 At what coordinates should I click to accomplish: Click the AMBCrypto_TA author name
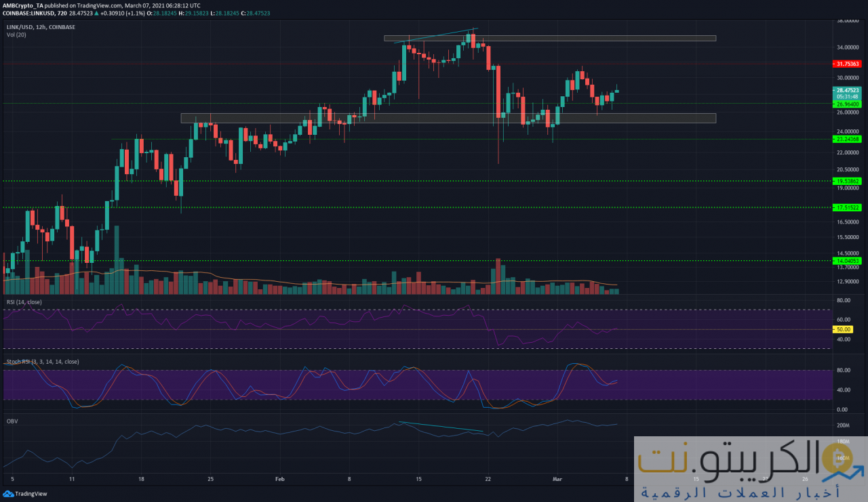(23, 5)
